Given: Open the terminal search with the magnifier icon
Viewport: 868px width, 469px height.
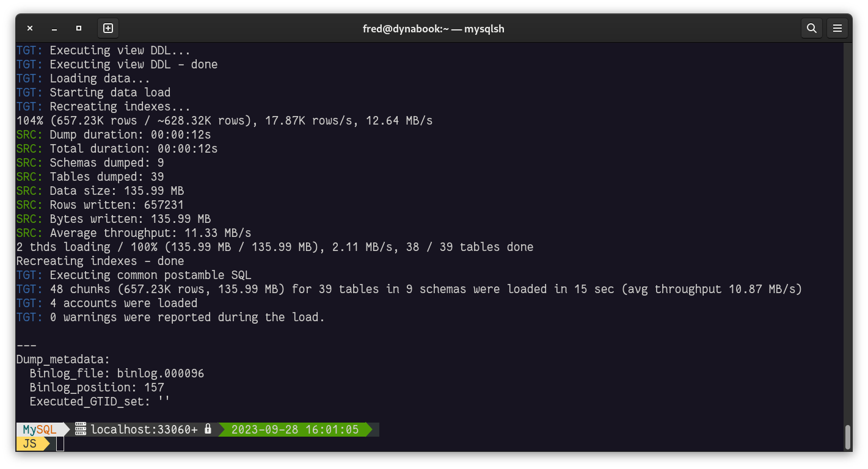Looking at the screenshot, I should click(x=811, y=28).
